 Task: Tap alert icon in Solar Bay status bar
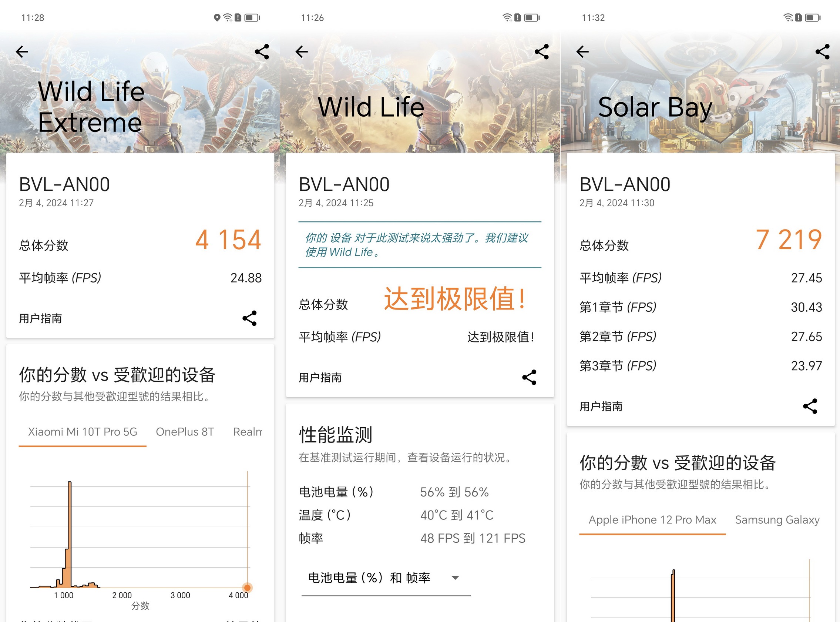[x=798, y=18]
